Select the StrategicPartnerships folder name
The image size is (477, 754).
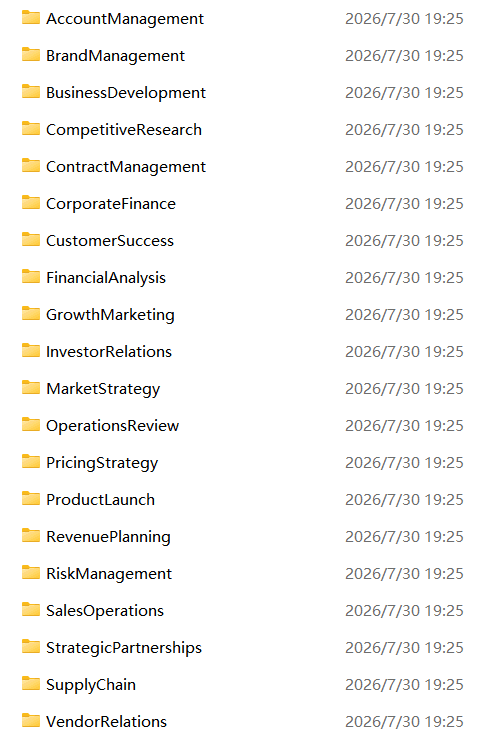[124, 648]
